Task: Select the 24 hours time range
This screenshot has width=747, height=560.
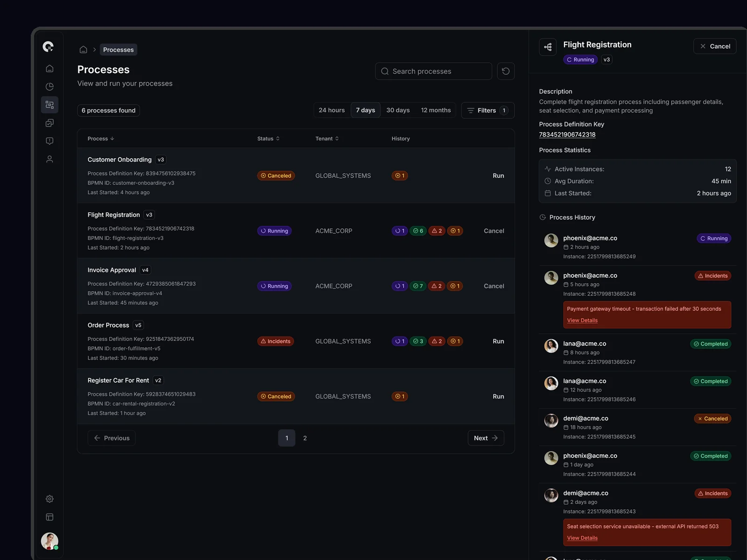Action: click(x=331, y=110)
